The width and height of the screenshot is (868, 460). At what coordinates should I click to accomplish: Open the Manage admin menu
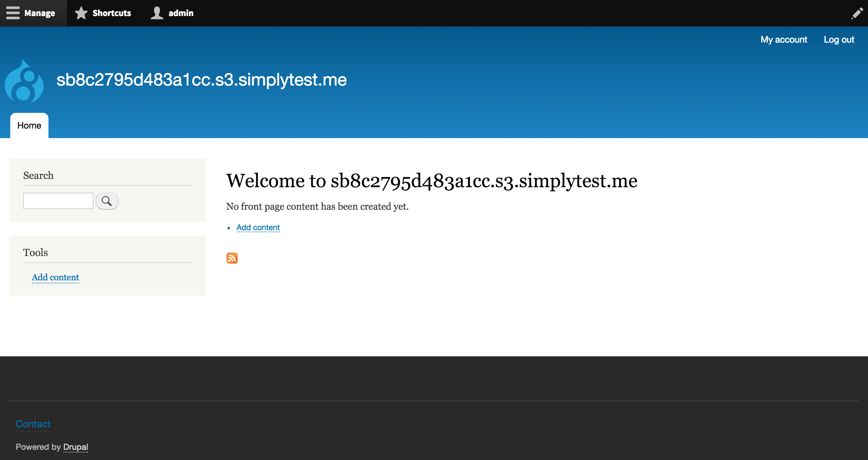tap(33, 13)
